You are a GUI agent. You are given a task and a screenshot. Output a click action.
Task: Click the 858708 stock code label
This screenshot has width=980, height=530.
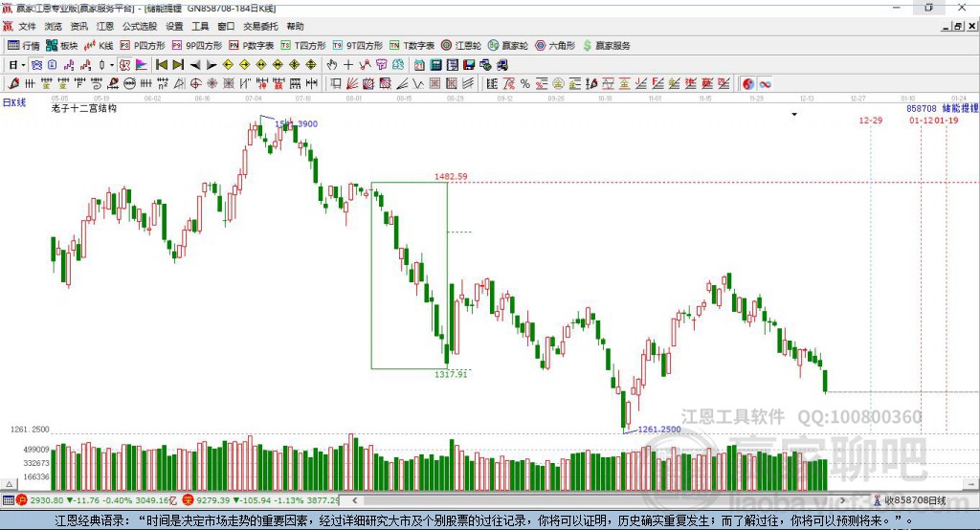pos(922,109)
